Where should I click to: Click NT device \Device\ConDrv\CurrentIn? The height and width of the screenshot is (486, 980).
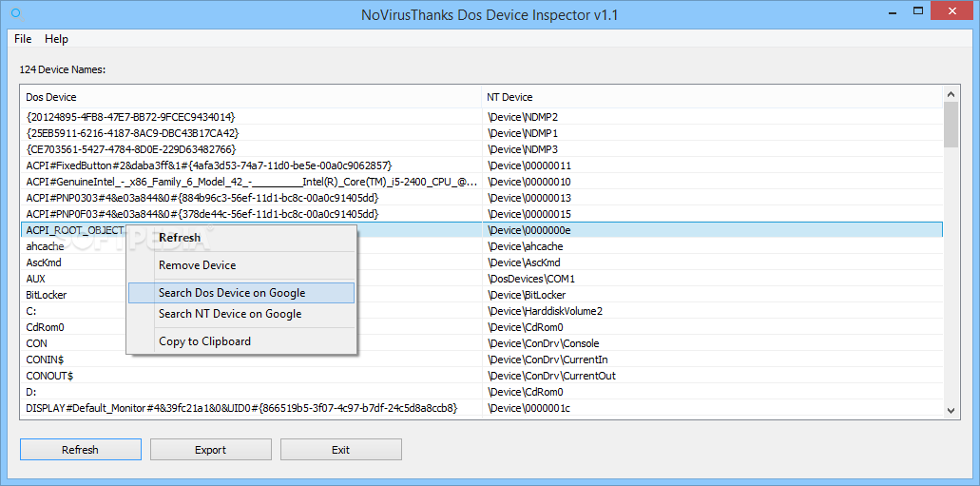click(x=548, y=360)
